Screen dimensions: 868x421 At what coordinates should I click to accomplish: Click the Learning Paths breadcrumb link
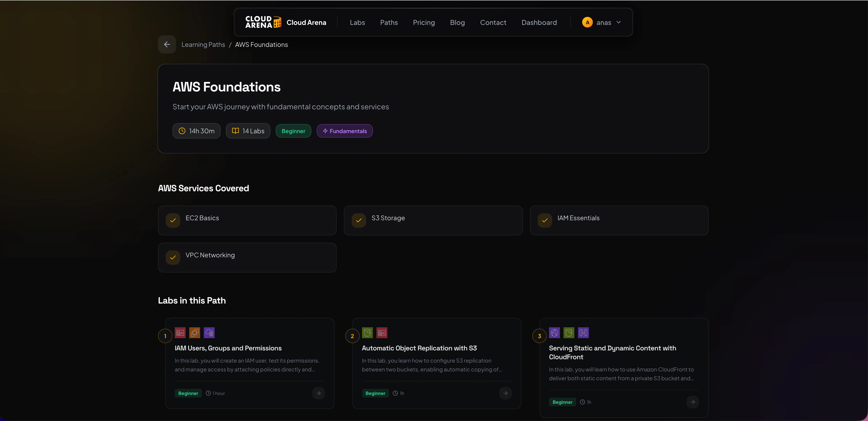coord(203,44)
